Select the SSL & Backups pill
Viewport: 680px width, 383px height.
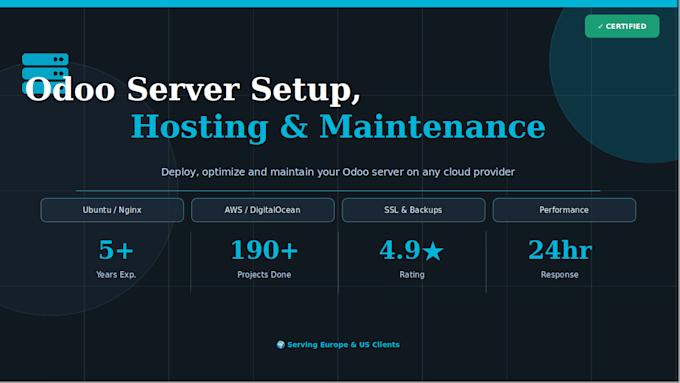[413, 210]
